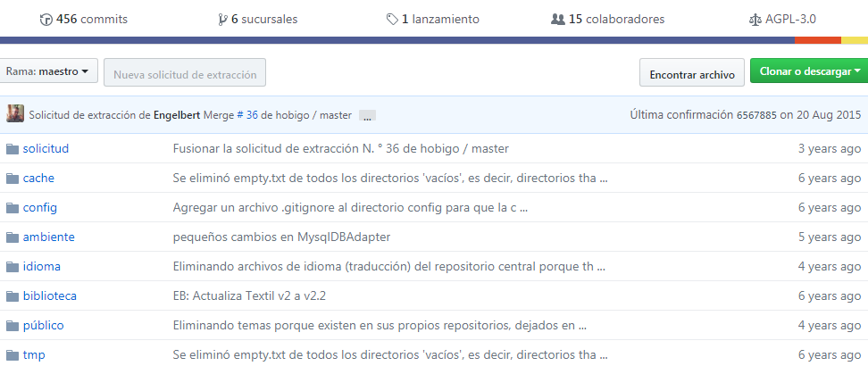
Task: Open the cache folder
Action: pos(38,178)
